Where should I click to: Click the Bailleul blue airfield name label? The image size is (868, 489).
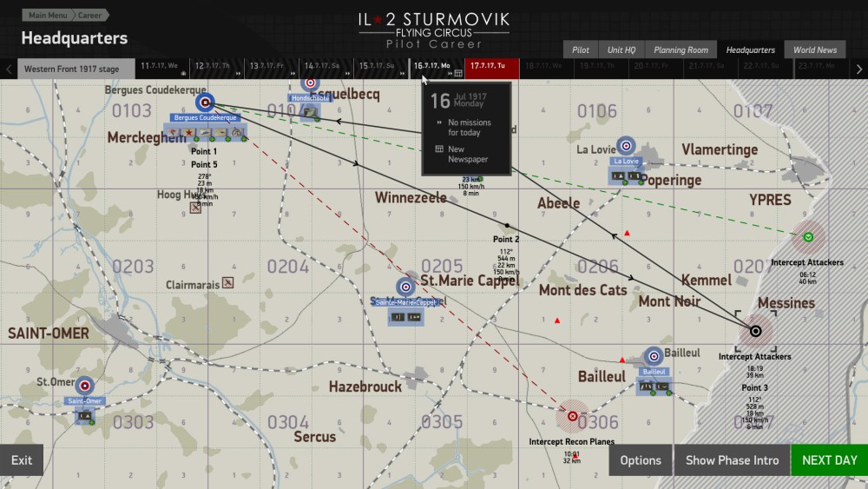tap(654, 372)
